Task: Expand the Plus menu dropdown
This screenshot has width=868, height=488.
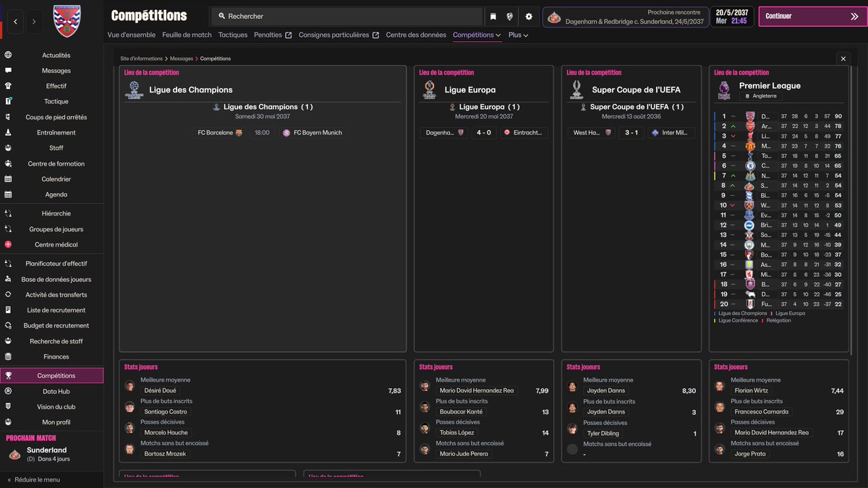Action: [518, 35]
